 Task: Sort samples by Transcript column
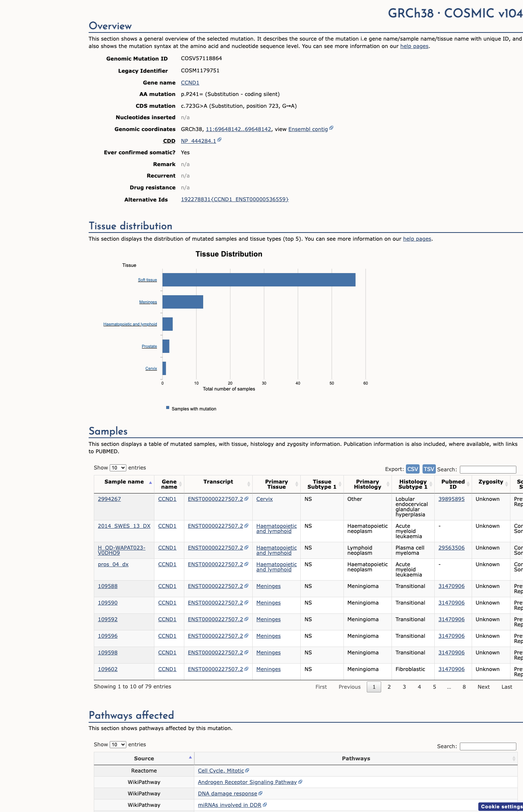(x=218, y=484)
